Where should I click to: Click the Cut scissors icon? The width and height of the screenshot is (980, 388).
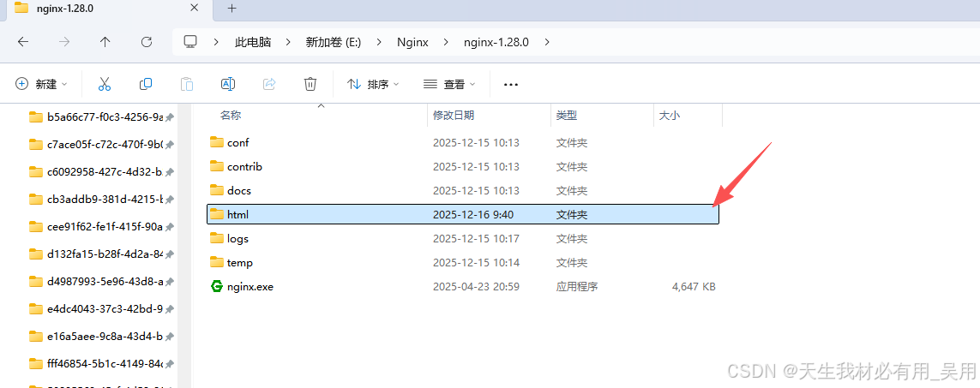(105, 84)
